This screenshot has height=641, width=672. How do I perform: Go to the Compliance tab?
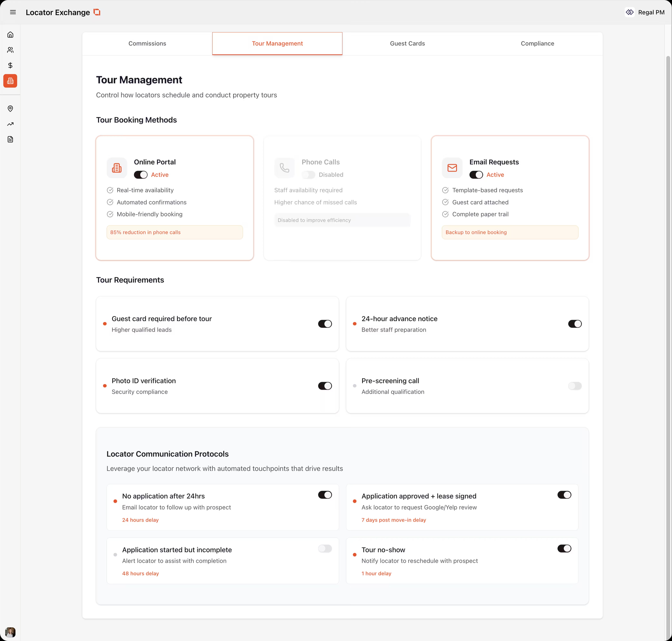537,43
